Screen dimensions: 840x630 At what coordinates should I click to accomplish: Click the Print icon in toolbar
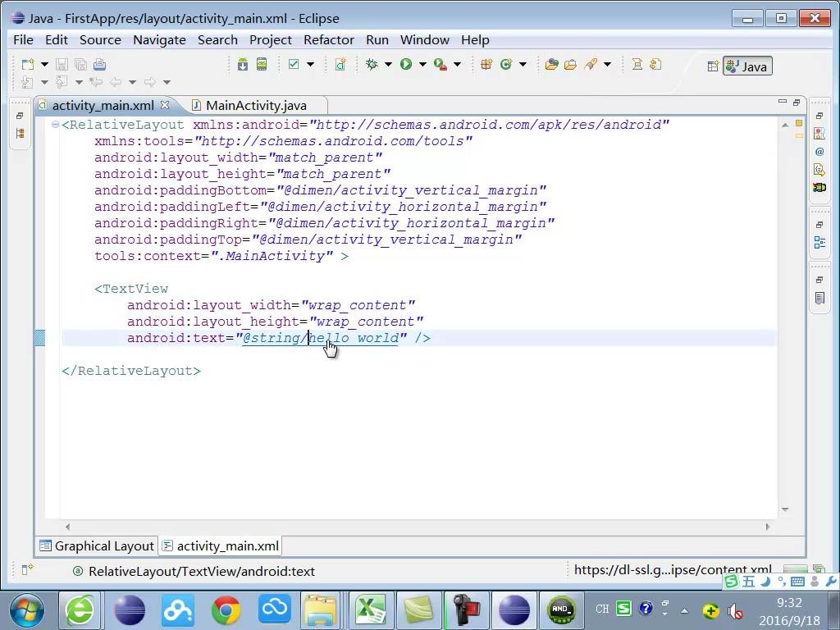[99, 64]
